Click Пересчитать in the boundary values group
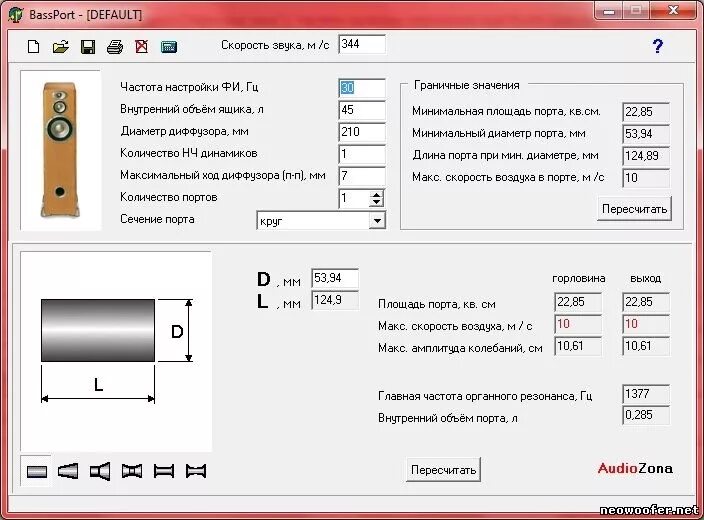The height and width of the screenshot is (520, 704). pyautogui.click(x=634, y=209)
